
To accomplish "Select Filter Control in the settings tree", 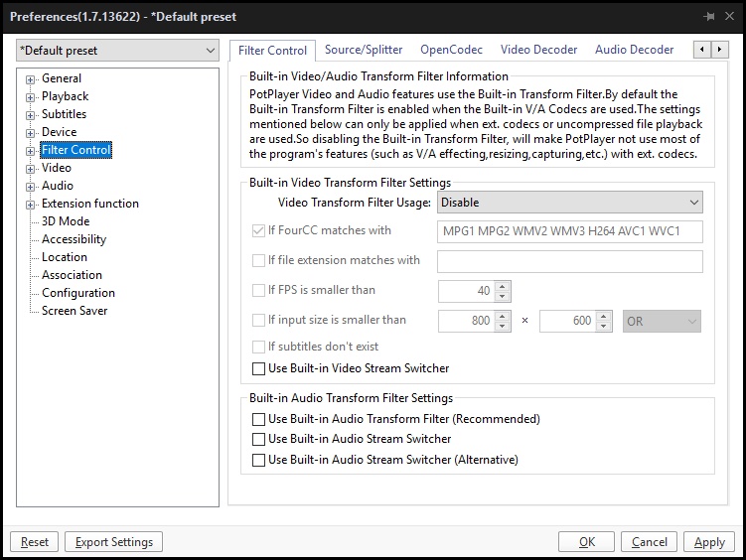I will 76,150.
